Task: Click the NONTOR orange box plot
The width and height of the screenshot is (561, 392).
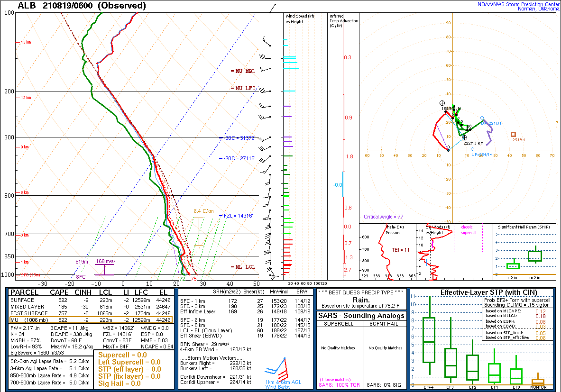Action: tap(537, 380)
